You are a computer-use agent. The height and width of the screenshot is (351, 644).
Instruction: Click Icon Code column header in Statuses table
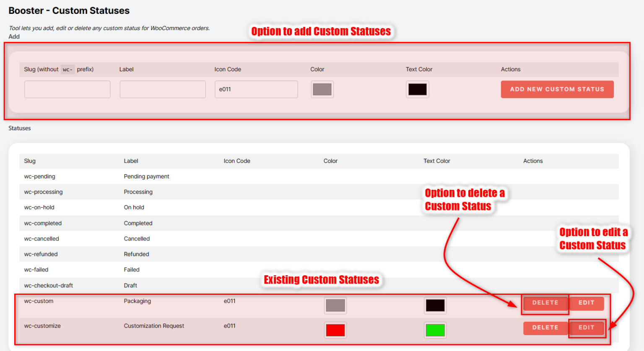coord(237,161)
